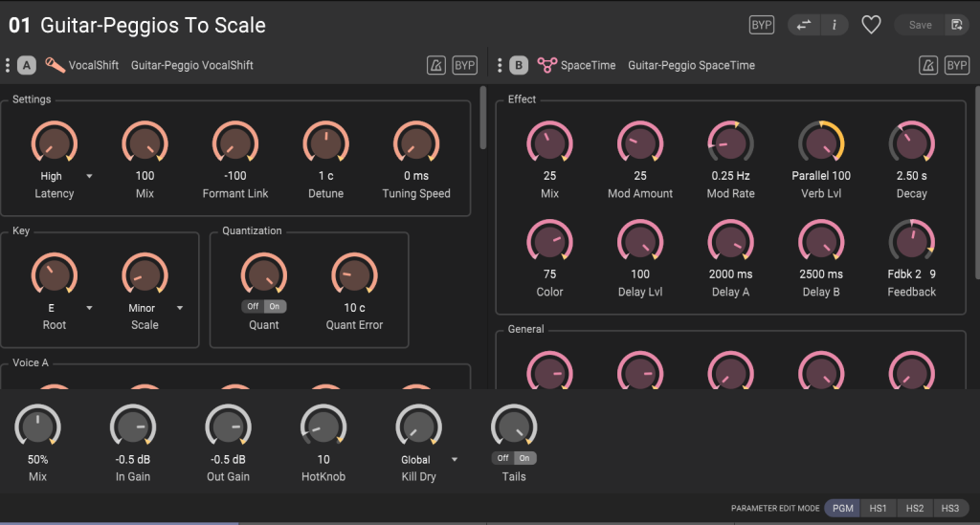
Task: Click the 0.25 Hz Mod Rate value
Action: [730, 176]
